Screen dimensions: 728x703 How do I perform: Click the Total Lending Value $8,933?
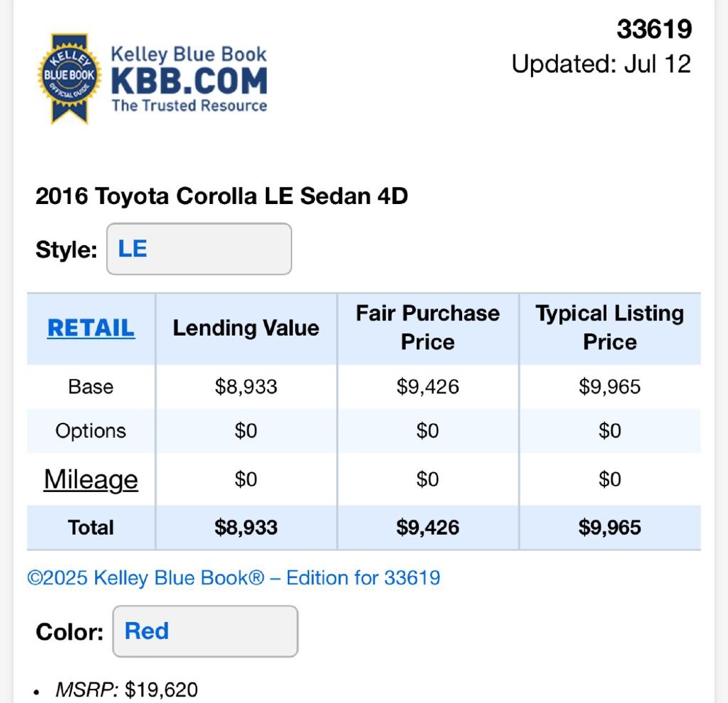click(x=246, y=527)
